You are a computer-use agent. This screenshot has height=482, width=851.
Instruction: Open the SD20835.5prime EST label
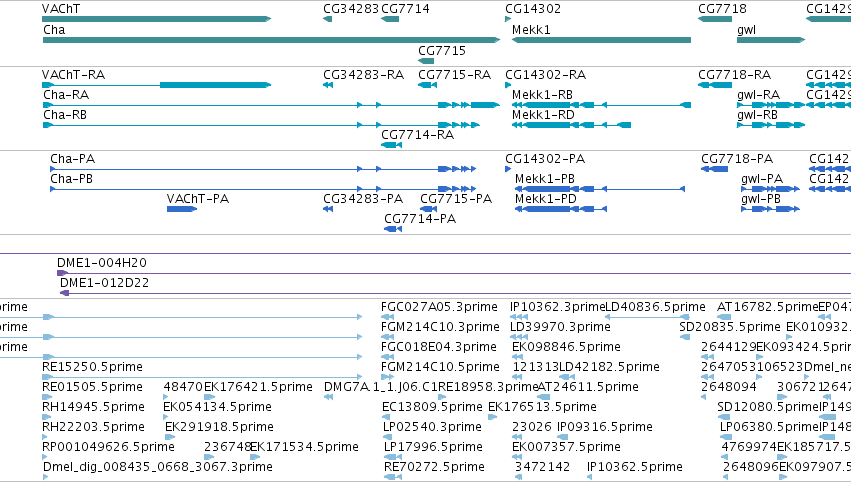click(x=730, y=327)
